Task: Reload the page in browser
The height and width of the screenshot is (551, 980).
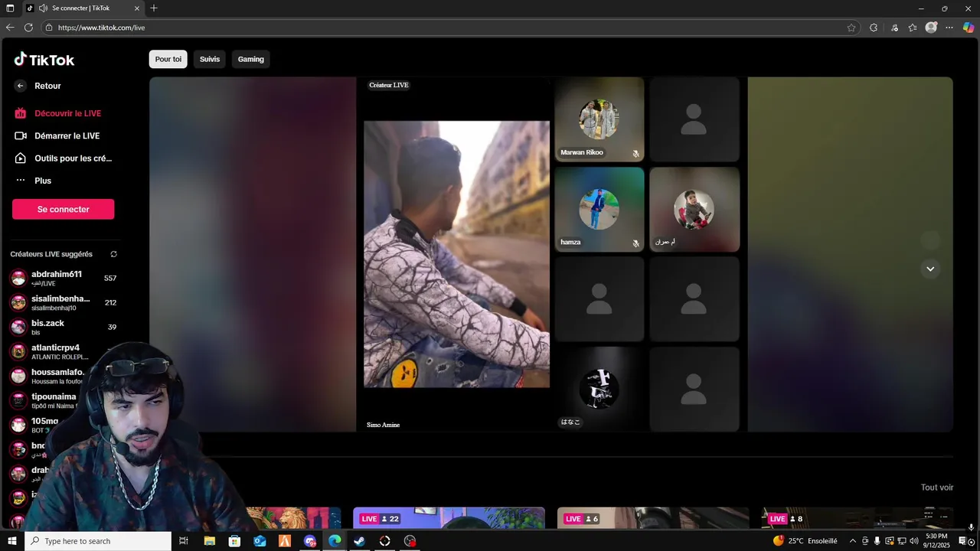Action: 28,28
